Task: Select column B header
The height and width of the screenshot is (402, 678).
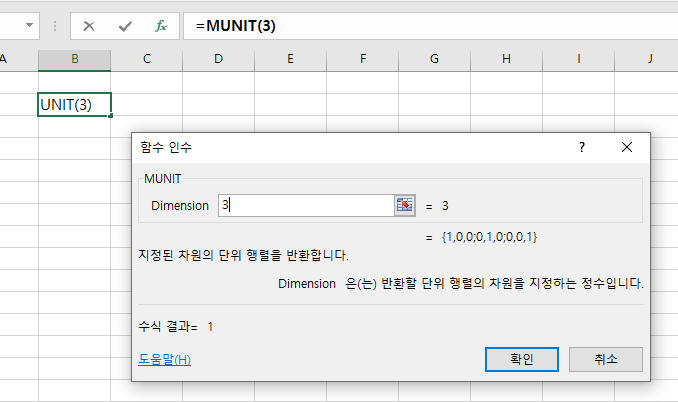Action: [x=74, y=59]
